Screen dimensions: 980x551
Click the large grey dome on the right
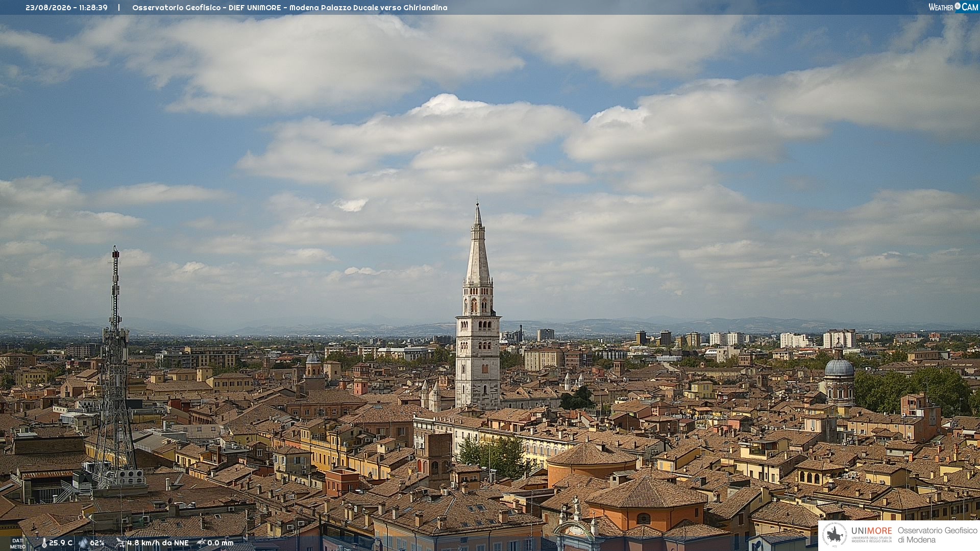(839, 367)
